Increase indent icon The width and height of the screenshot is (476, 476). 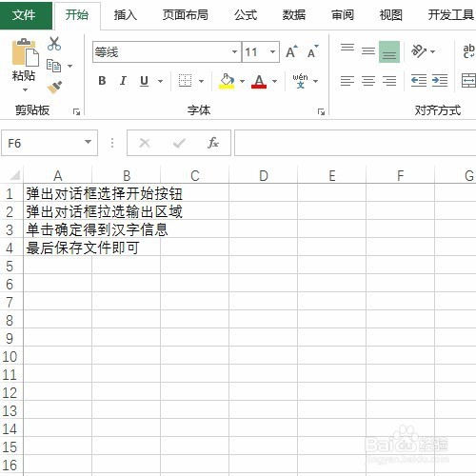coord(440,81)
